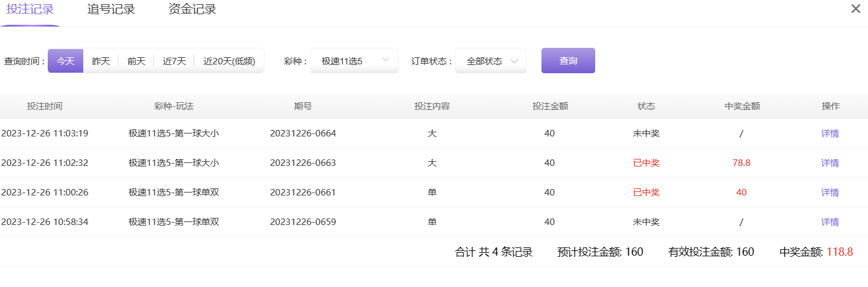
Task: Click the chevron arrow in 订单状态 selector
Action: pyautogui.click(x=514, y=61)
